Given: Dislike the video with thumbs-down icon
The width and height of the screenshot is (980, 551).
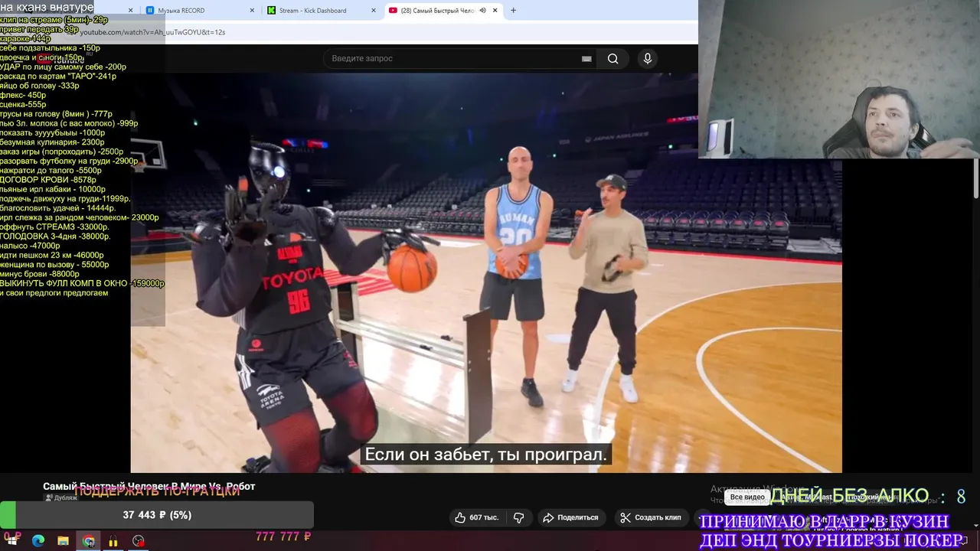Looking at the screenshot, I should point(518,517).
